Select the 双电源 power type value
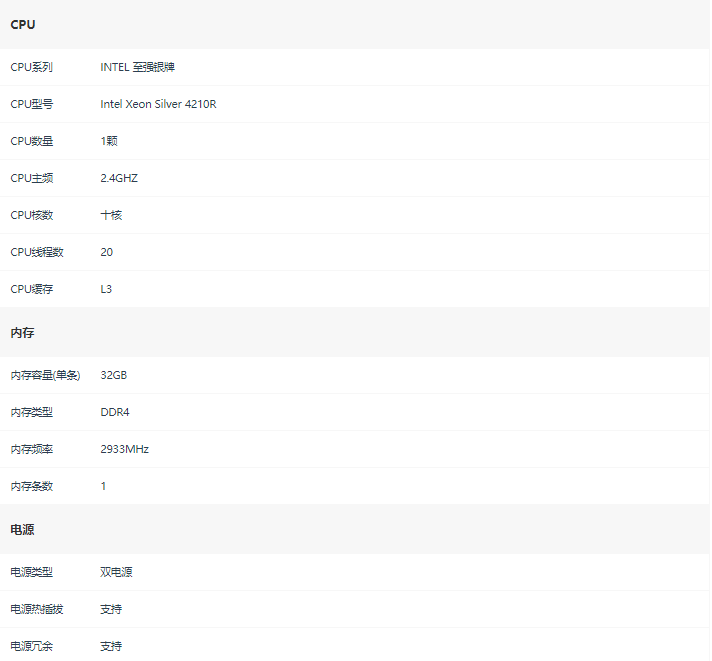Viewport: 712px width, 661px height. pyautogui.click(x=116, y=572)
